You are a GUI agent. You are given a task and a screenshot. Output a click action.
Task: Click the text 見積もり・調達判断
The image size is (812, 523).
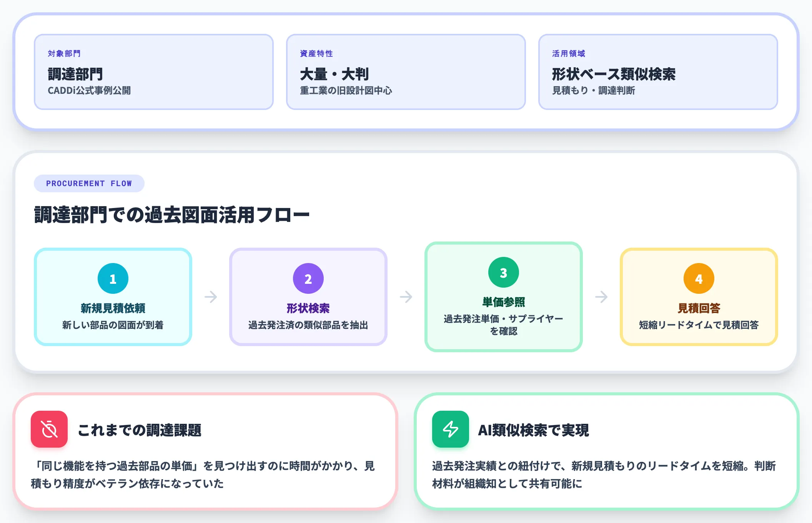click(x=594, y=90)
